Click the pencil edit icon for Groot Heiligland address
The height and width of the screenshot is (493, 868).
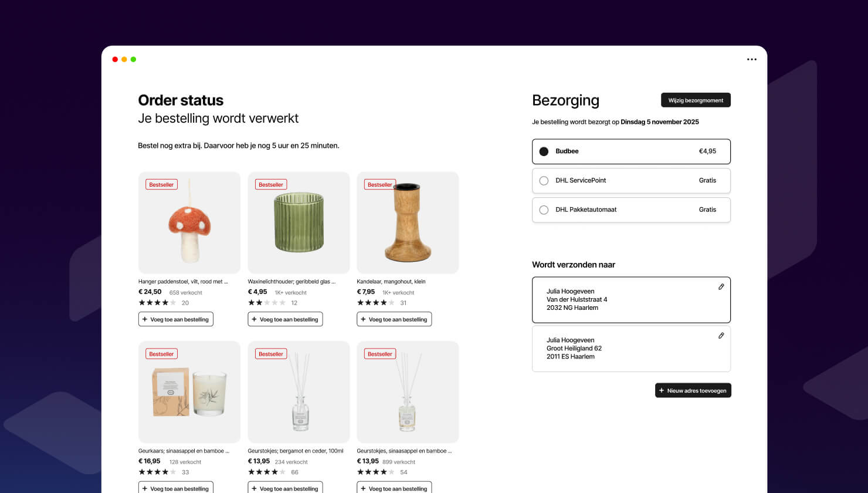(x=721, y=336)
